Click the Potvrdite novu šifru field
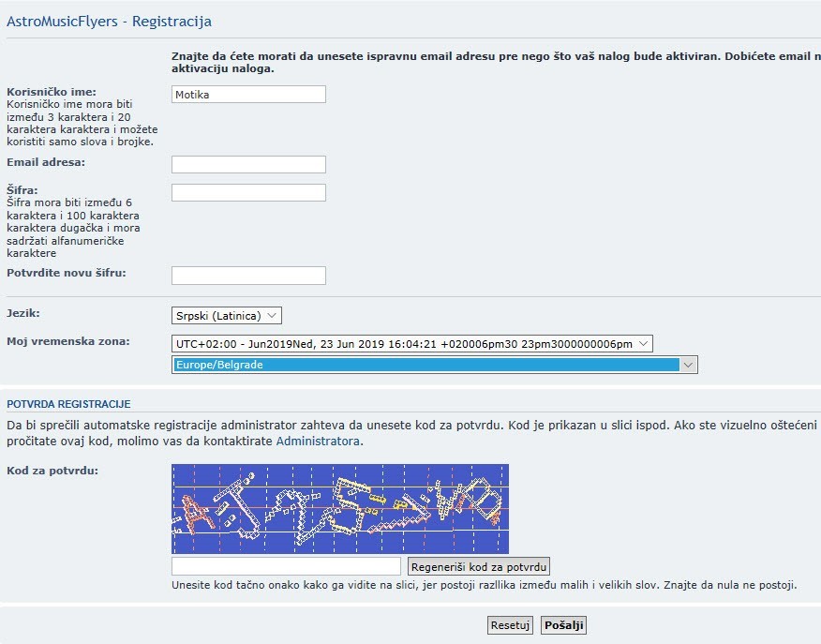 click(x=248, y=276)
